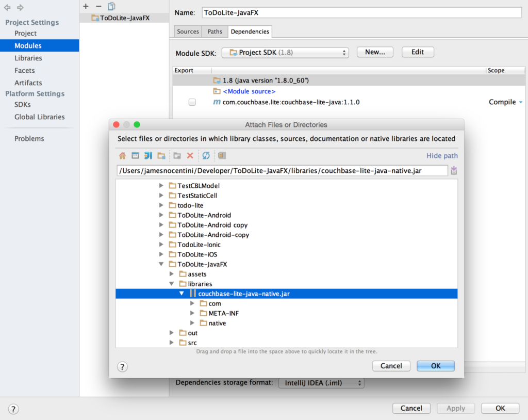Click the plus icon to add module
The width and height of the screenshot is (528, 420).
tap(86, 6)
